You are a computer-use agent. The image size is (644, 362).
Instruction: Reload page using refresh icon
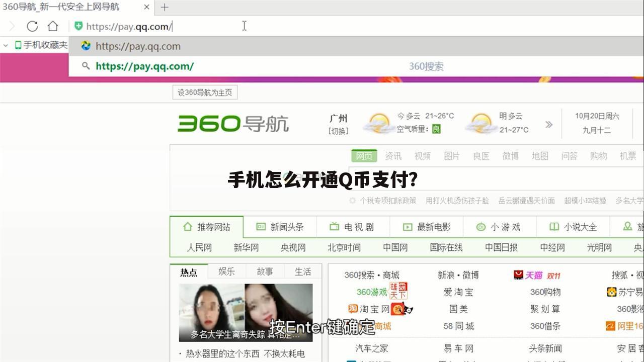[x=32, y=26]
